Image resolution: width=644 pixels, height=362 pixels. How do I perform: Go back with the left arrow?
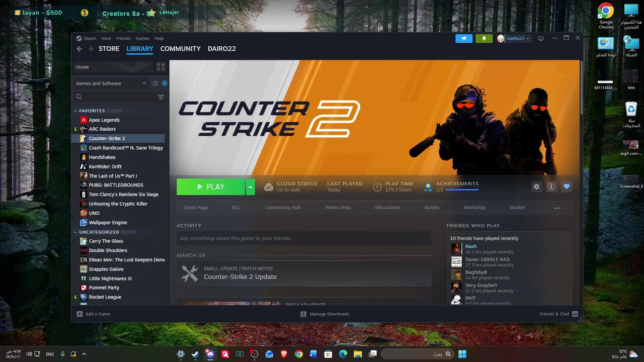79,49
